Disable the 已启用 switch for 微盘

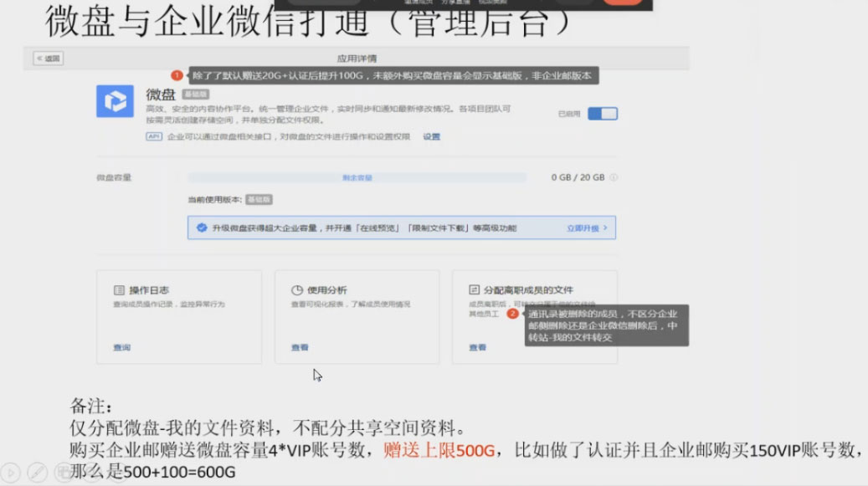(601, 113)
